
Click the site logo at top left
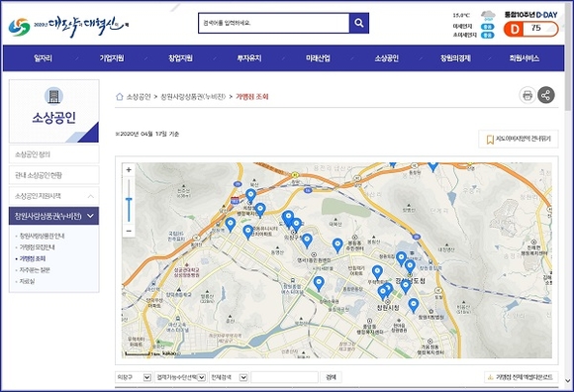(68, 27)
